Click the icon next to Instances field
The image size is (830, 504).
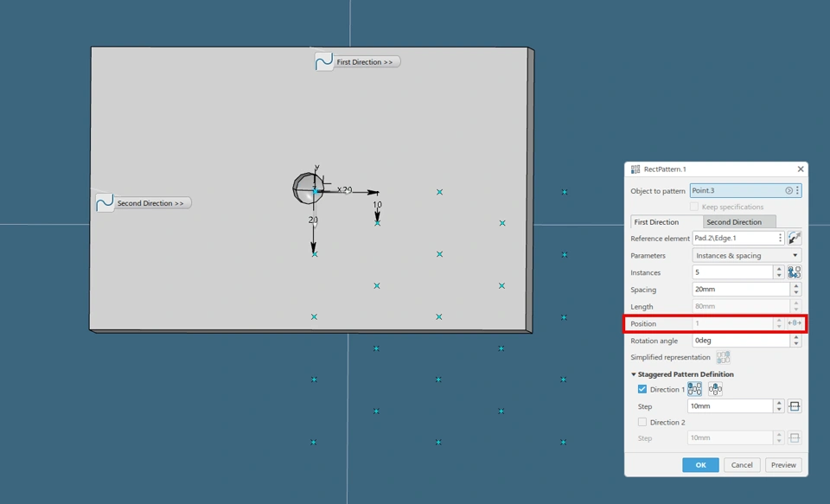point(795,272)
